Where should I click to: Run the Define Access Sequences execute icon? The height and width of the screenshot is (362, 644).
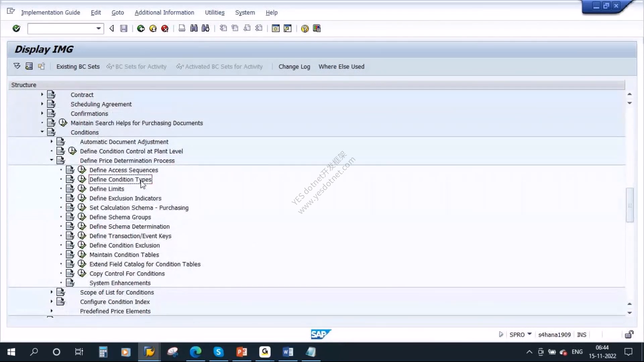(x=82, y=170)
